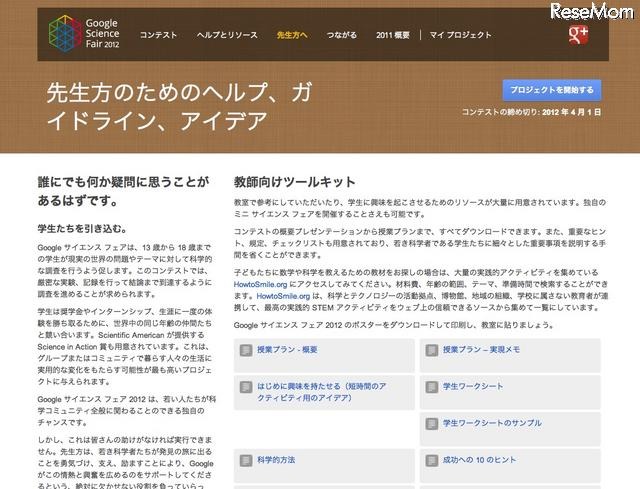Click the 学生たちを引き込む。 subheading
The image size is (640, 489).
tap(82, 229)
